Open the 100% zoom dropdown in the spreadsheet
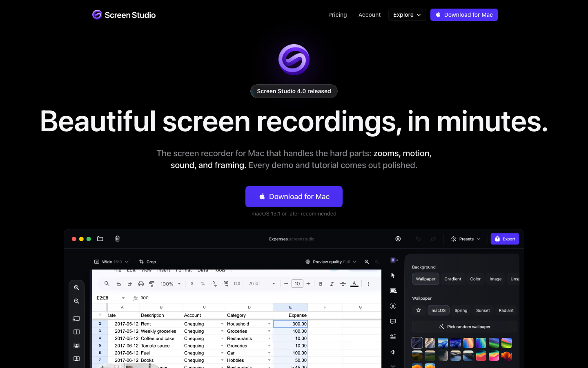 pyautogui.click(x=170, y=284)
